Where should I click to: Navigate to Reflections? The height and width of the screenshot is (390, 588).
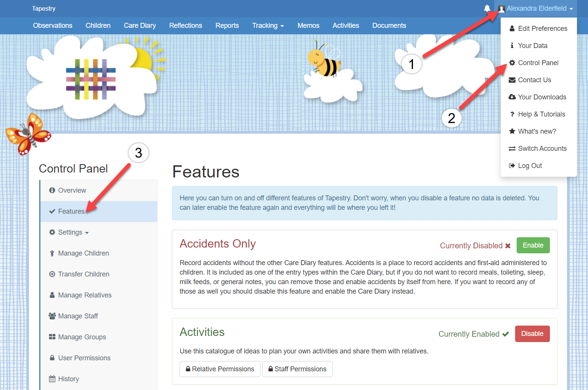(x=186, y=26)
